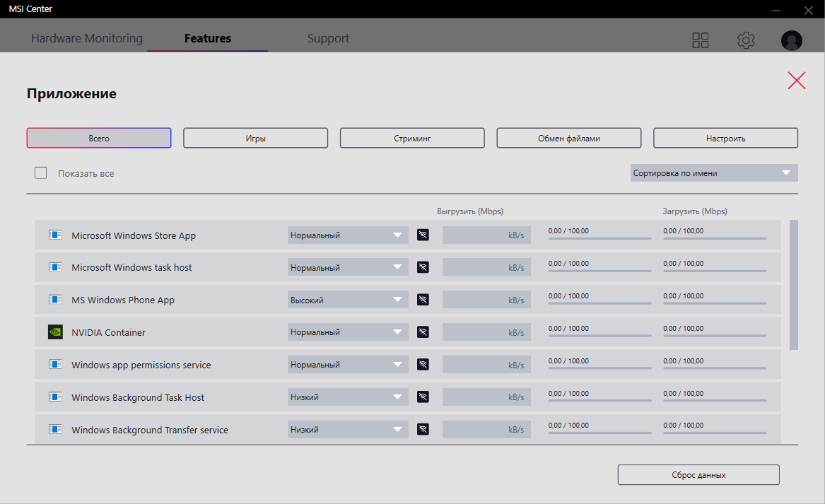Select the Windows app permissions service name

(141, 365)
